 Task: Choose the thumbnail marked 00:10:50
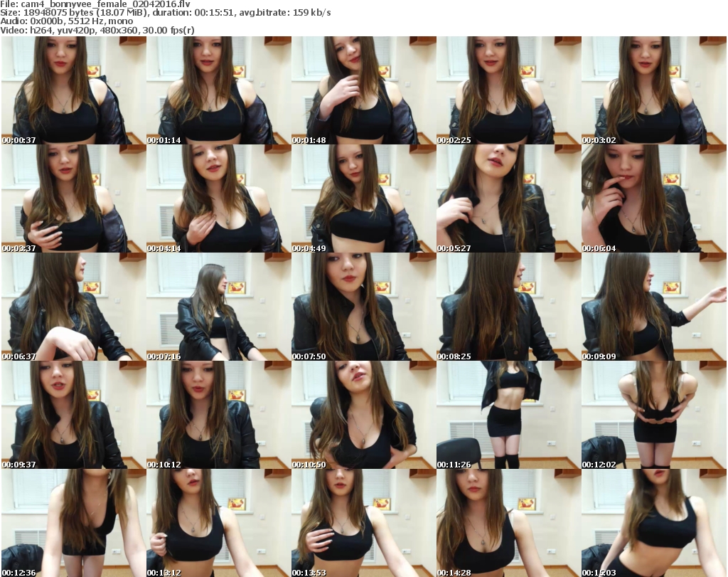pos(363,415)
